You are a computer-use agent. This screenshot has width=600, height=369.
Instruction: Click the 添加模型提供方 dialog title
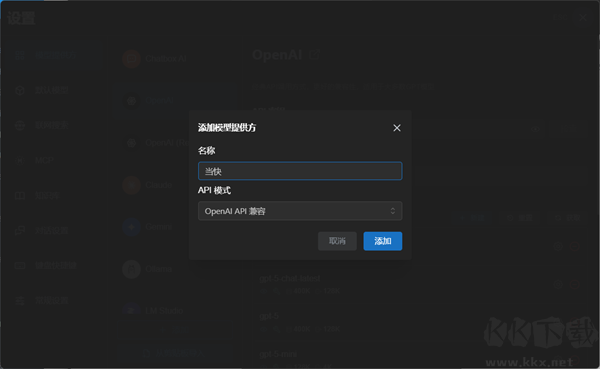(x=227, y=127)
